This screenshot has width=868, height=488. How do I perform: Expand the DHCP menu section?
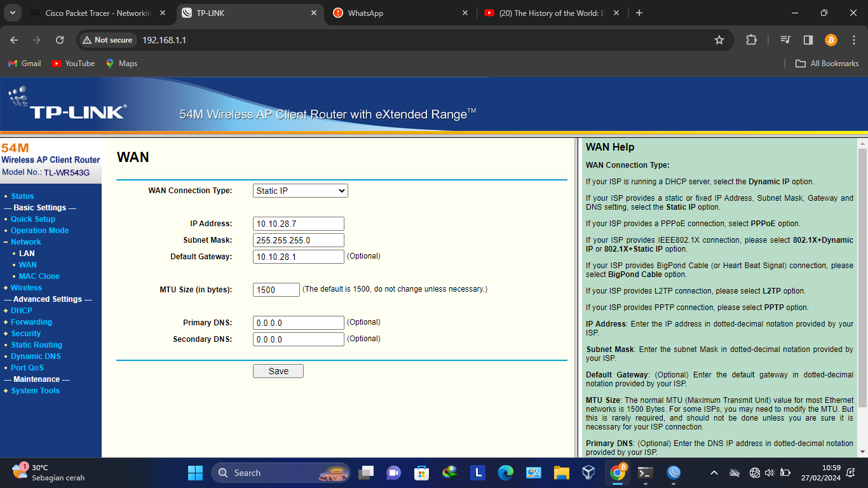[22, 311]
